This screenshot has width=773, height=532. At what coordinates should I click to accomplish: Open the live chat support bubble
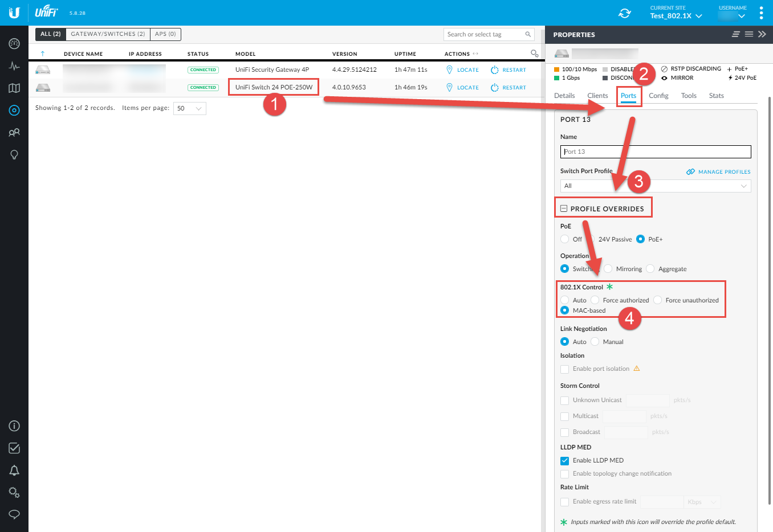[x=14, y=514]
